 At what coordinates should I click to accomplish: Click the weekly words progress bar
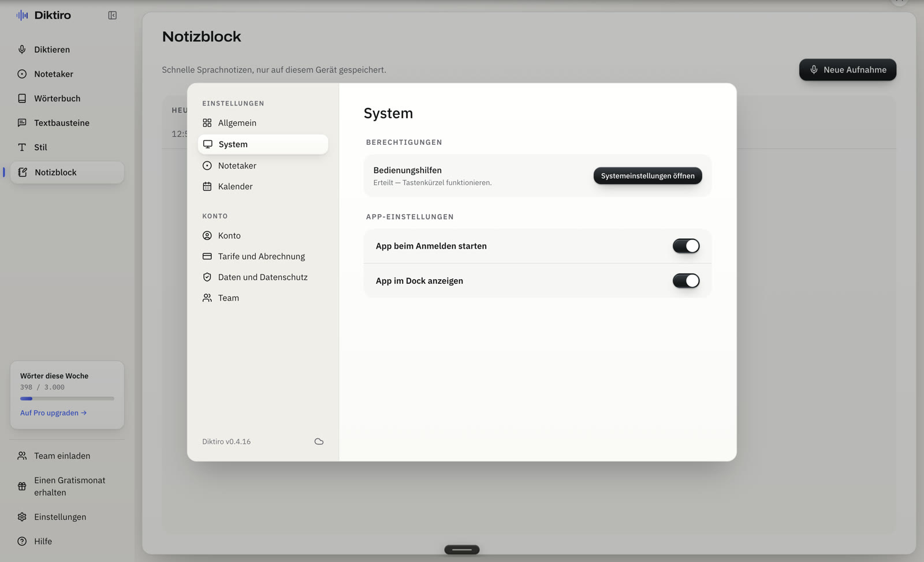[x=67, y=399]
